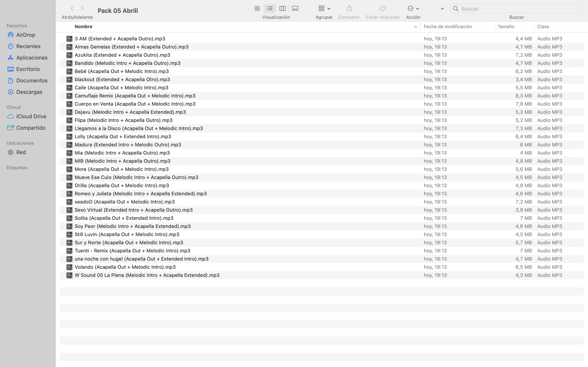Open the Agrupar grouping dropdown
588x367 pixels.
pos(324,9)
